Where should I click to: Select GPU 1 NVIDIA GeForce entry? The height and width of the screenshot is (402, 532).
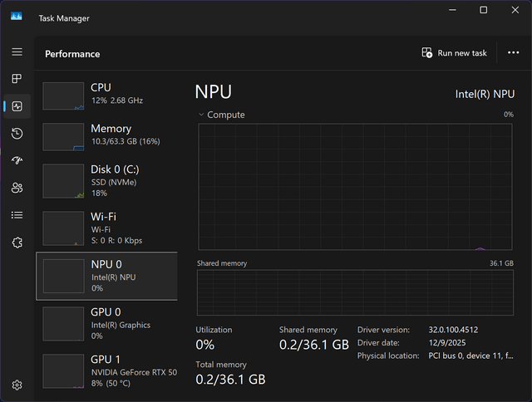[106, 371]
